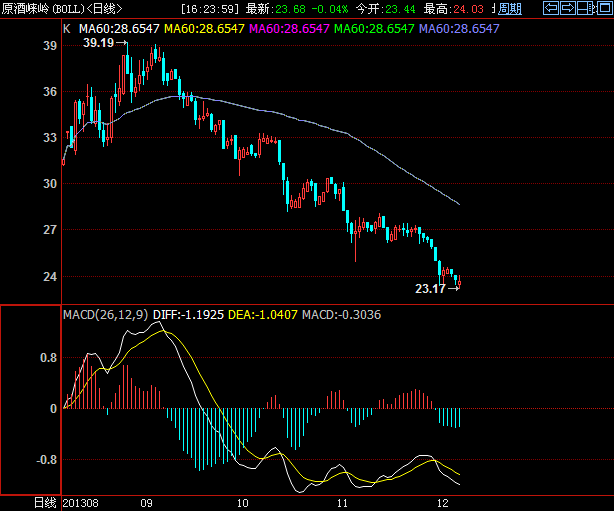Click the MACD:-0.3036 value

341,315
